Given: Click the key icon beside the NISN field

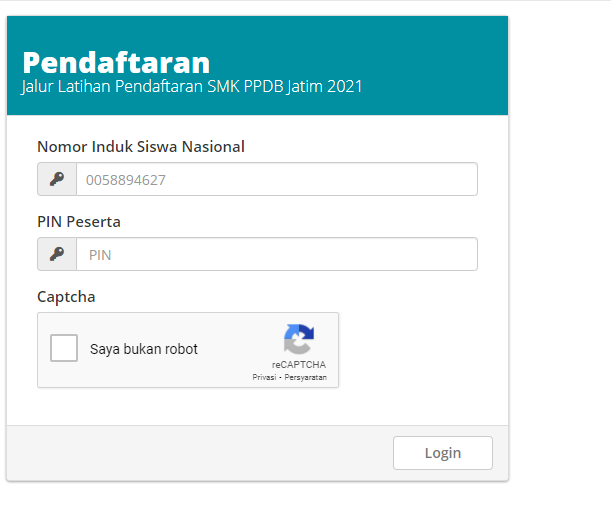Looking at the screenshot, I should click(x=57, y=179).
